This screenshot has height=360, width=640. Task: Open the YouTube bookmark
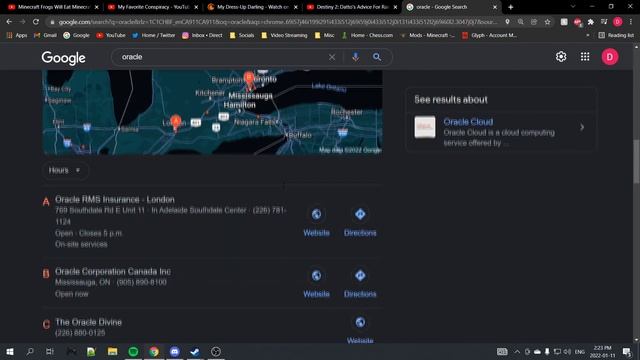[111, 36]
